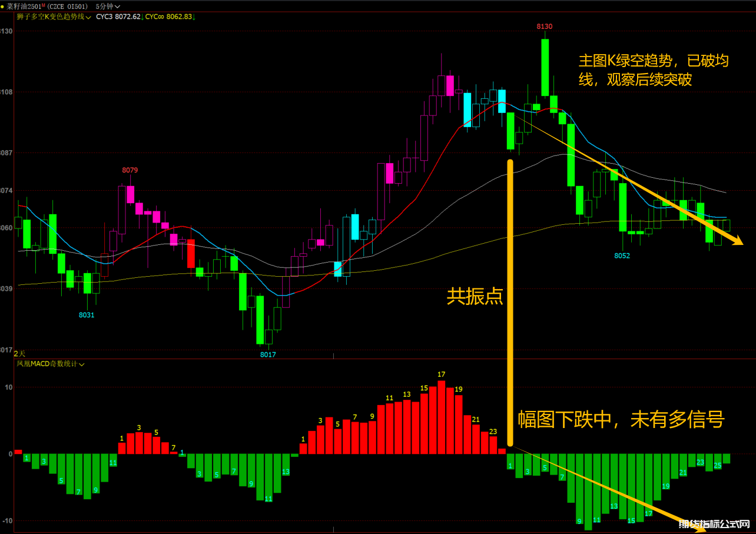Click the 8130 high price label
This screenshot has height=534, width=756.
pos(545,26)
